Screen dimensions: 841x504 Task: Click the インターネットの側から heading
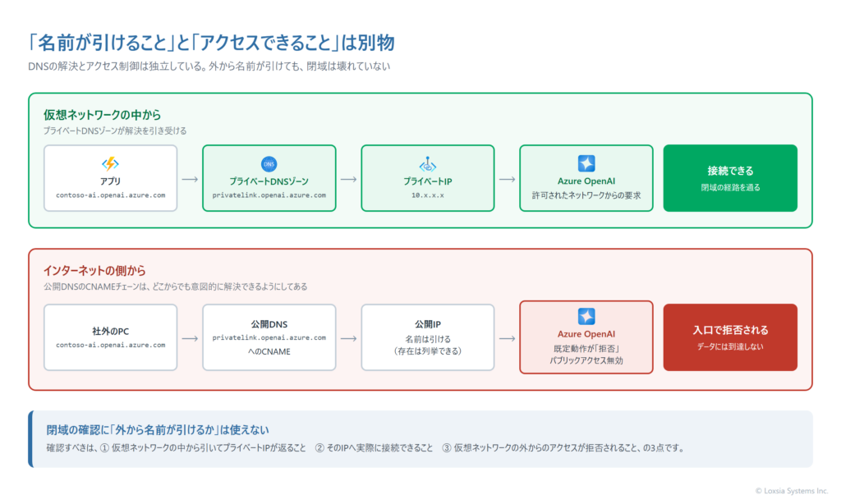coord(94,270)
